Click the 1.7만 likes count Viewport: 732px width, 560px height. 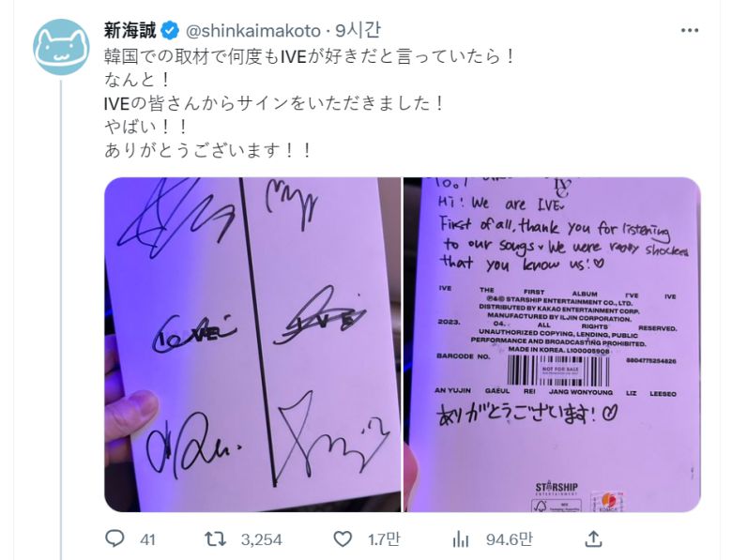pyautogui.click(x=384, y=539)
